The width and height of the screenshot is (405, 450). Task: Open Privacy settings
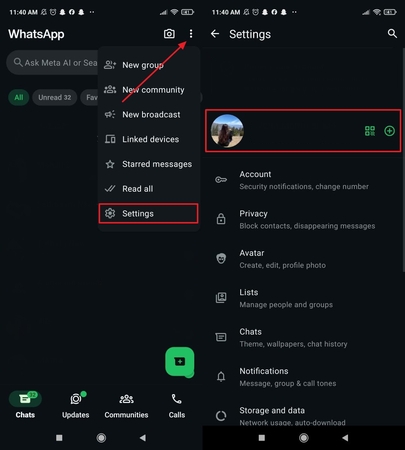tap(303, 219)
